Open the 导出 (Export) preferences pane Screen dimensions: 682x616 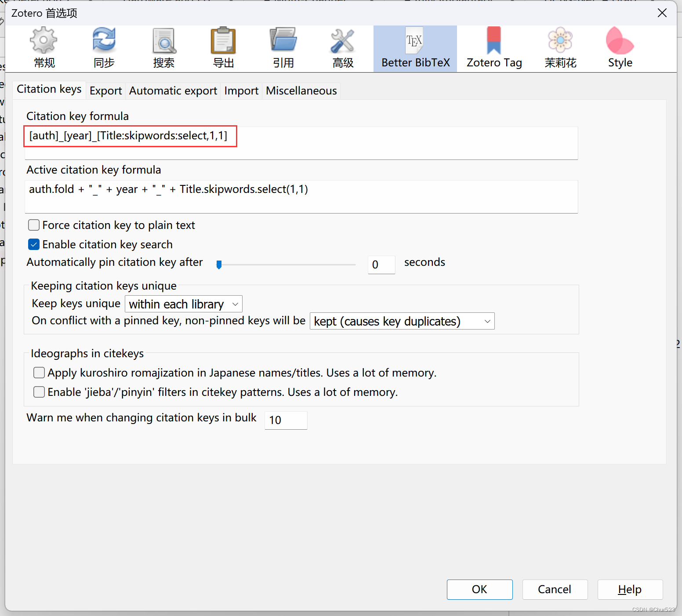(224, 48)
